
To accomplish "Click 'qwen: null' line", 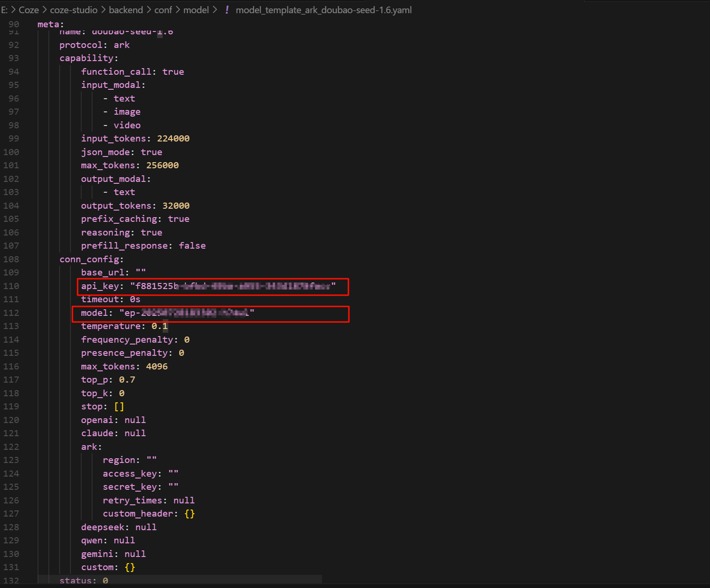I will point(108,541).
